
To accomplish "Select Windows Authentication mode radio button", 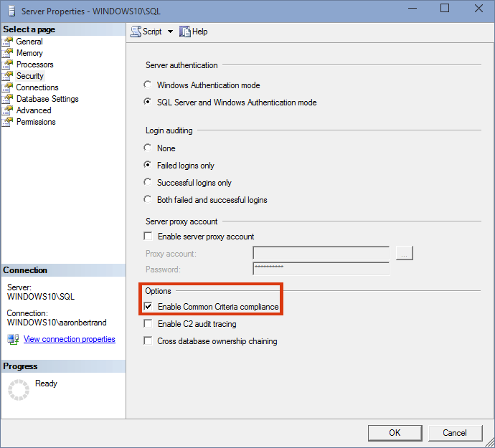I will (x=148, y=85).
